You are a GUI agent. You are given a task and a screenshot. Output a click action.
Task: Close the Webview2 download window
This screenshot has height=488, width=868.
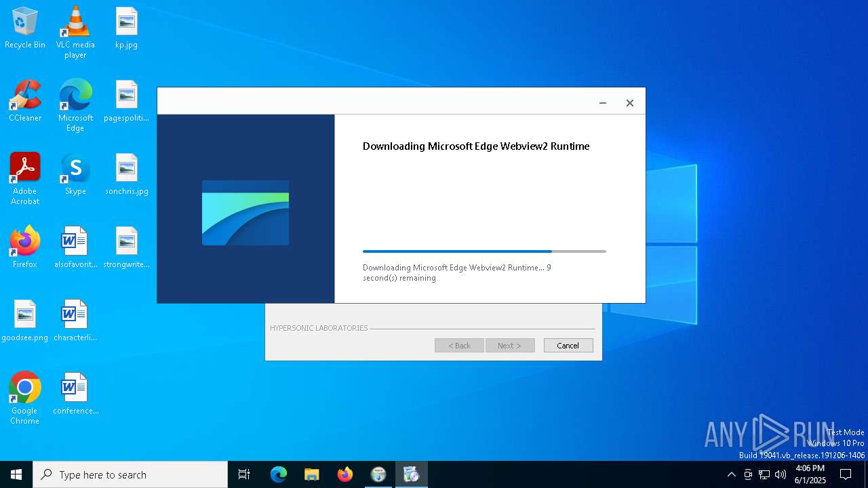point(630,103)
